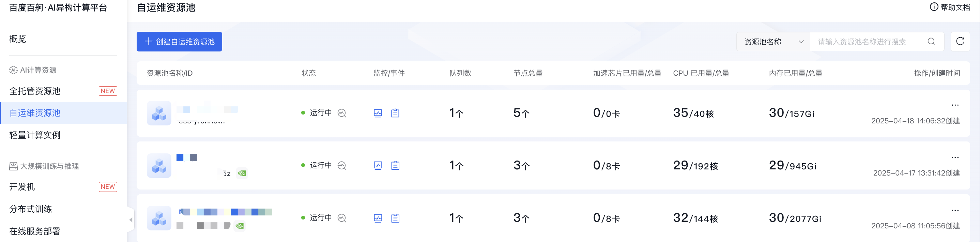Viewport: 980px width, 242px height.
Task: Click the 29/945Gi memory value
Action: [793, 166]
